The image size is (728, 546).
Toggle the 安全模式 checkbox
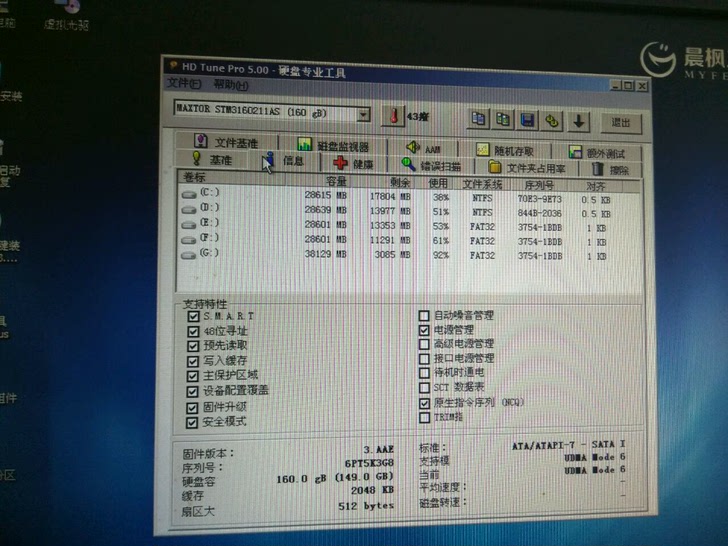(x=192, y=422)
